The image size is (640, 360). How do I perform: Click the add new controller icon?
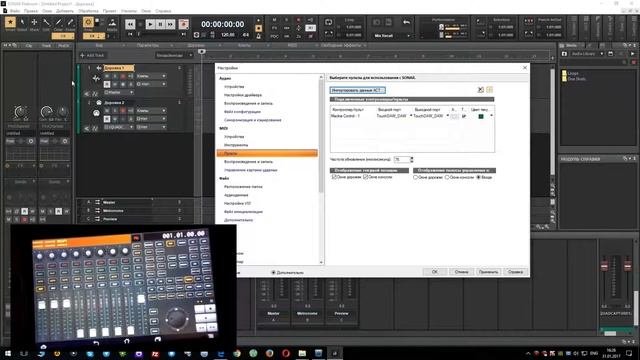pyautogui.click(x=489, y=90)
